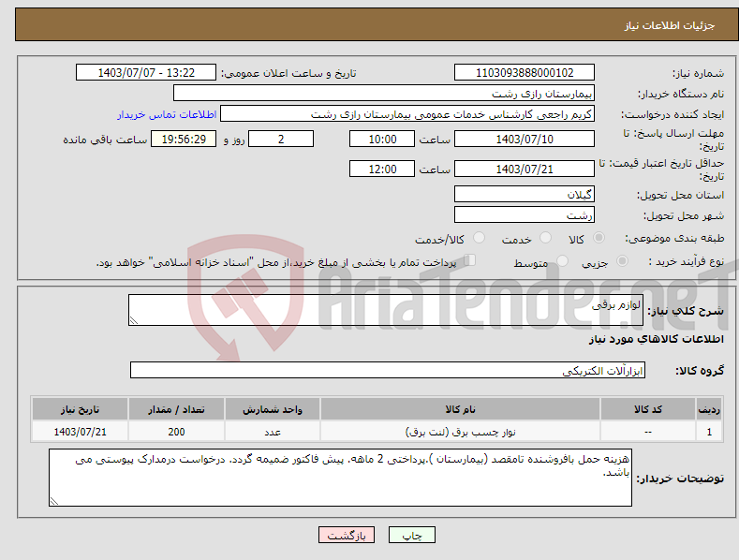Click the شرح کلی نیاز textarea لوازم برقی
This screenshot has height=560, width=739.
click(386, 310)
